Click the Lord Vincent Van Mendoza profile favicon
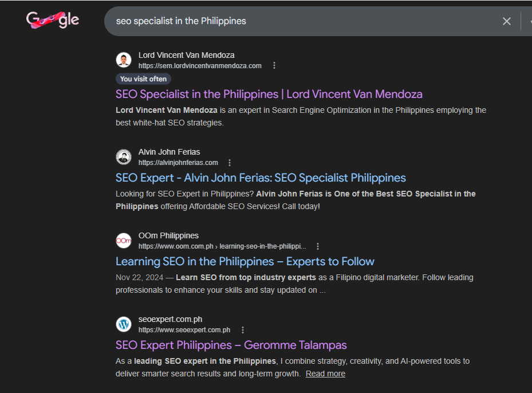 [x=124, y=60]
